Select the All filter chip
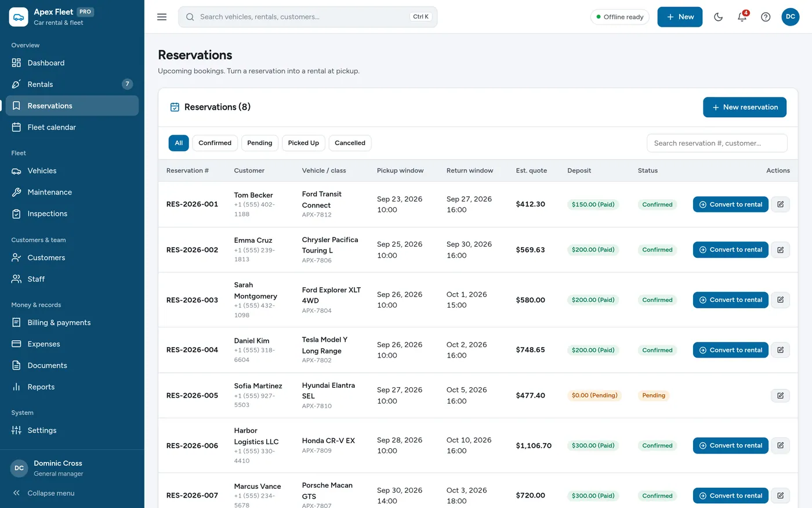The width and height of the screenshot is (812, 508). coord(179,143)
